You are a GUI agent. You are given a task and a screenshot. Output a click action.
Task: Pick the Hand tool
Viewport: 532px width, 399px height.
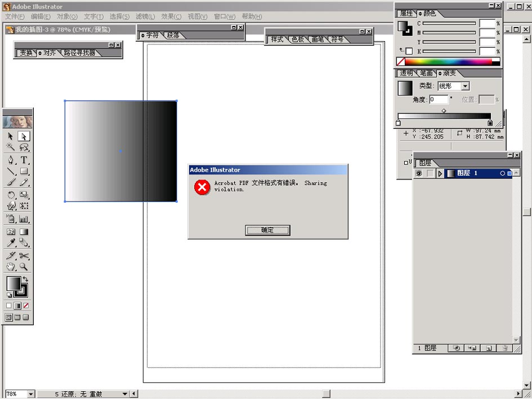[11, 267]
